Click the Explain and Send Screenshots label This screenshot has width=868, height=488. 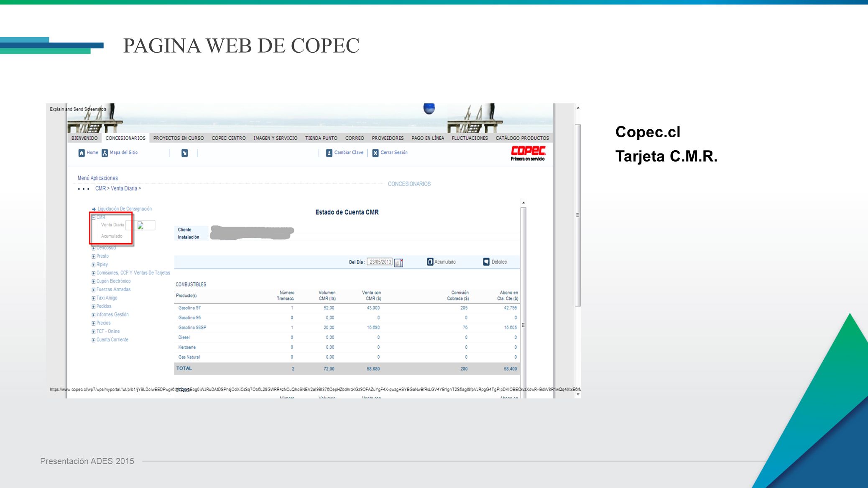pos(78,109)
